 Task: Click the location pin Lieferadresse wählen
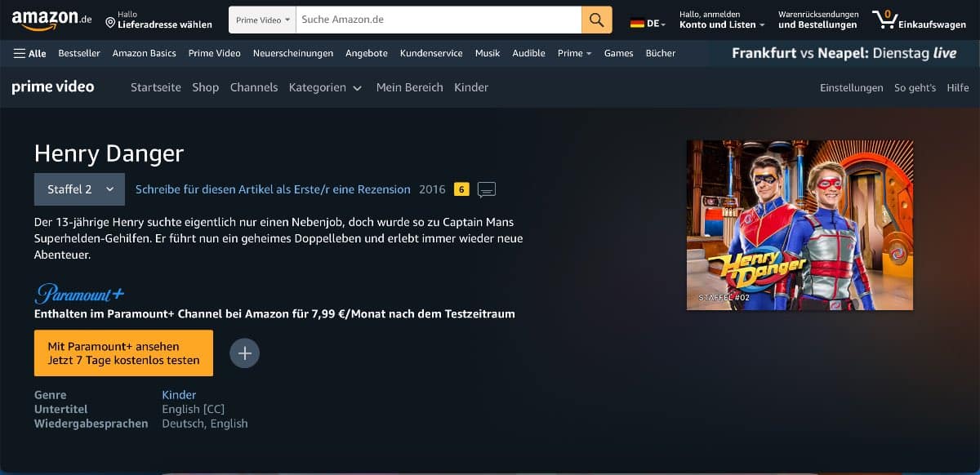[158, 20]
